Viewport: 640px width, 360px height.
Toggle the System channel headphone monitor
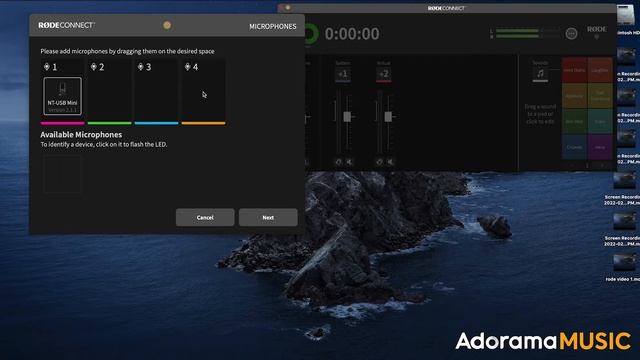(x=338, y=162)
